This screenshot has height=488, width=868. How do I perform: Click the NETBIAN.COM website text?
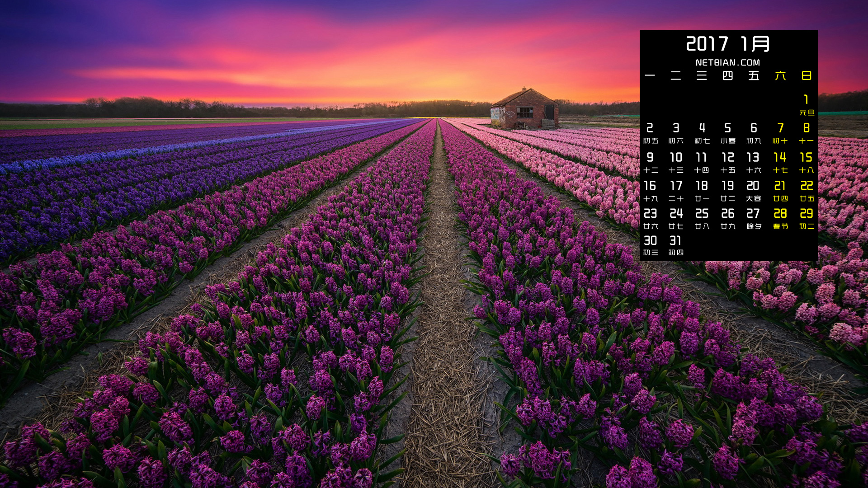728,62
